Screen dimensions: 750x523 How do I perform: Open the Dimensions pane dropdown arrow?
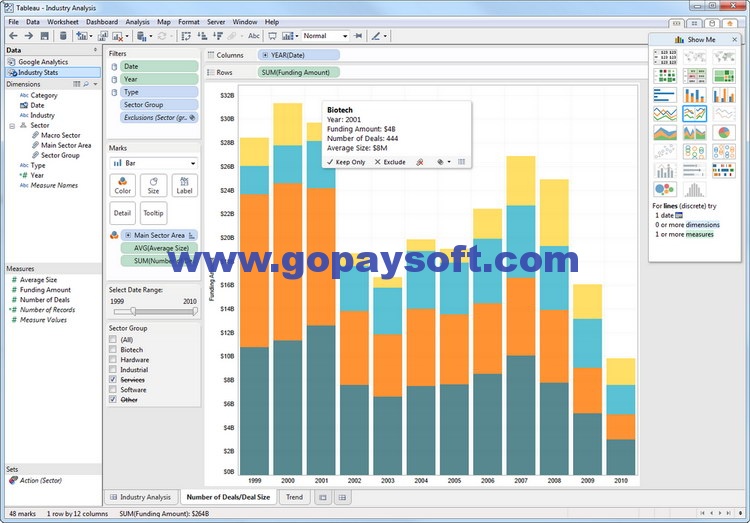pos(96,84)
